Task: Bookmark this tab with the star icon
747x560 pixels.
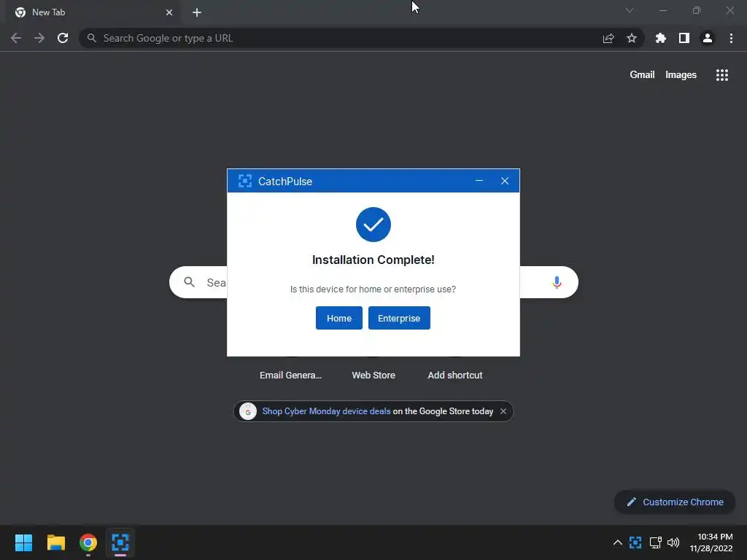Action: [632, 38]
